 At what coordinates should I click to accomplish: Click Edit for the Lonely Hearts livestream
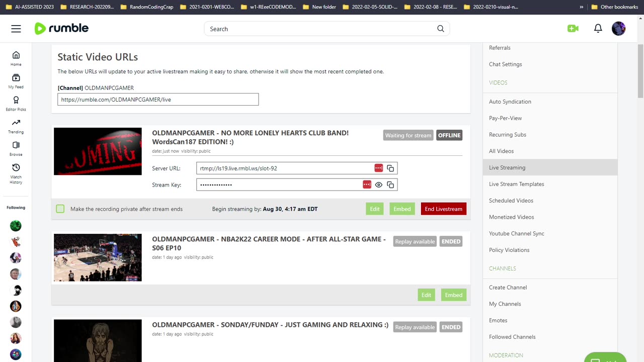pos(375,209)
